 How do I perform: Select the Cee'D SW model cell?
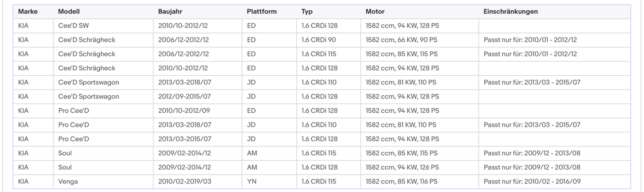point(76,26)
